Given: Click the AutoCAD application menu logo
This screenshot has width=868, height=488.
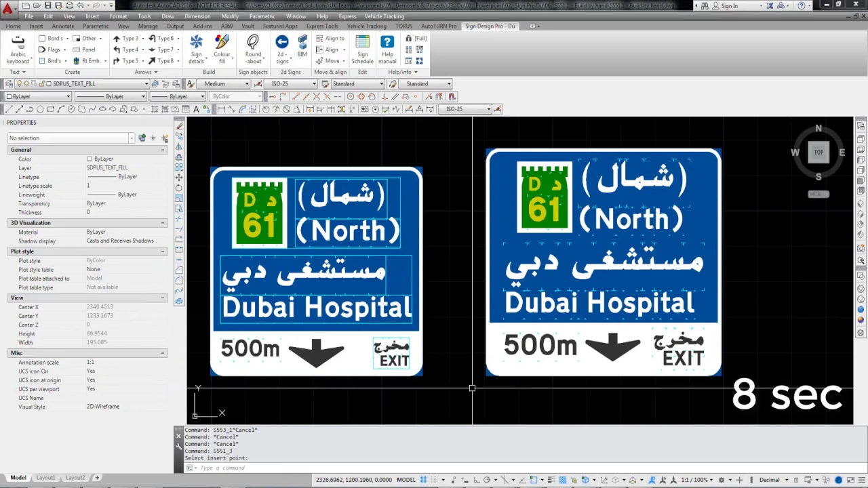Looking at the screenshot, I should (x=7, y=7).
